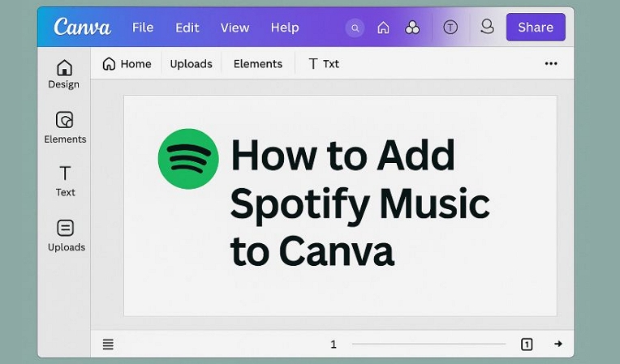
Task: Click the Canva logo
Action: click(82, 27)
